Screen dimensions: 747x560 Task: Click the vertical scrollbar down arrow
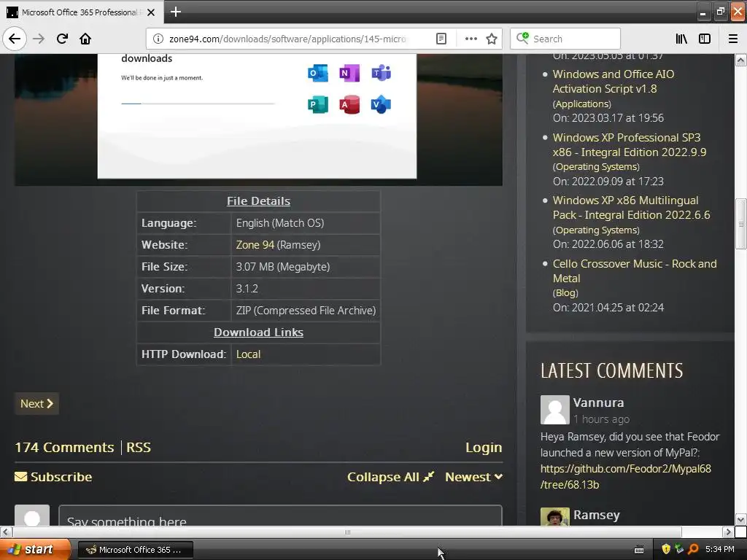740,519
